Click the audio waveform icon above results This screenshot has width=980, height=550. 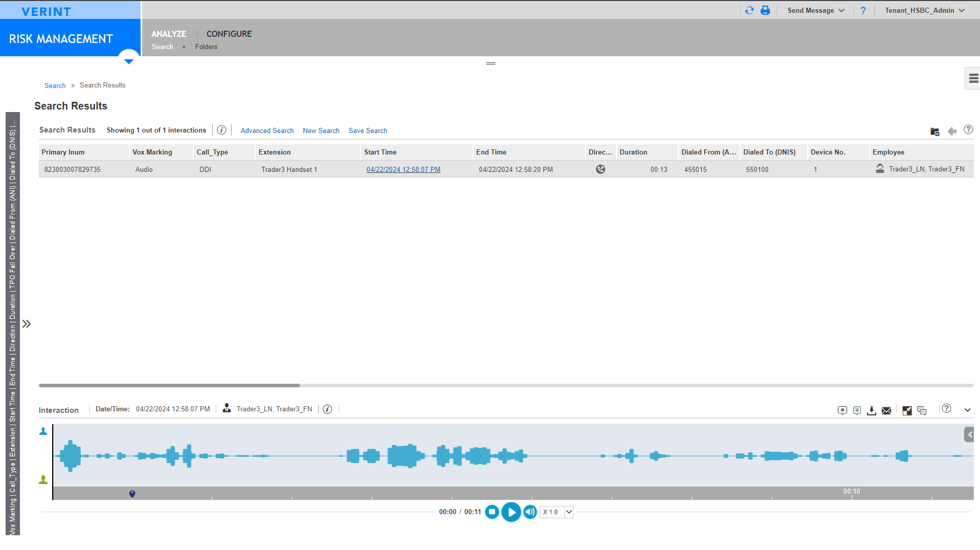[x=952, y=131]
